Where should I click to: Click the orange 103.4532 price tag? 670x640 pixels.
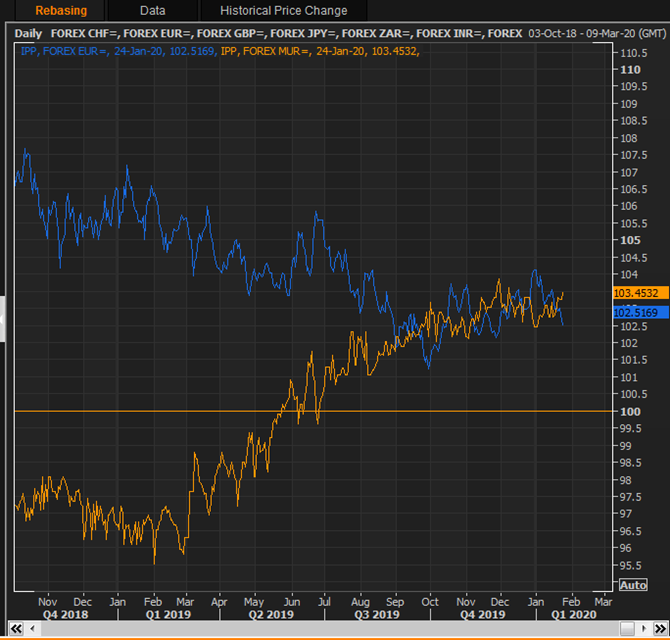pyautogui.click(x=641, y=293)
